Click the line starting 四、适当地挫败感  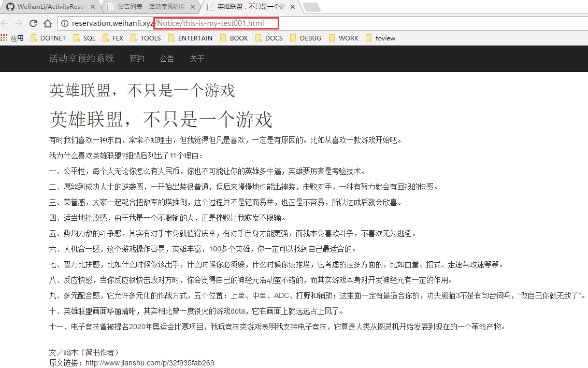coord(168,218)
